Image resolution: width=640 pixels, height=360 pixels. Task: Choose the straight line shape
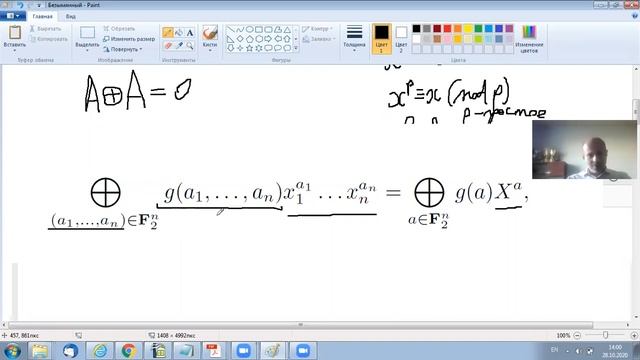tap(230, 30)
